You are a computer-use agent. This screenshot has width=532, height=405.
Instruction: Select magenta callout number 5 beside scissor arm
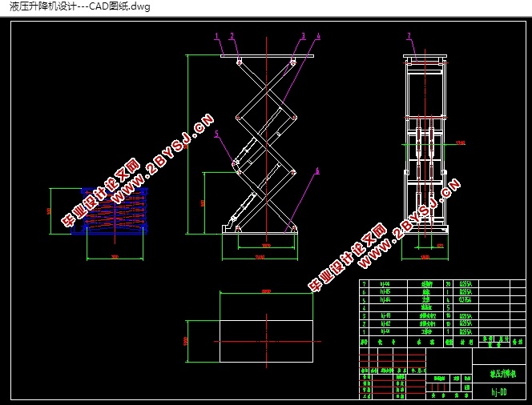point(217,134)
